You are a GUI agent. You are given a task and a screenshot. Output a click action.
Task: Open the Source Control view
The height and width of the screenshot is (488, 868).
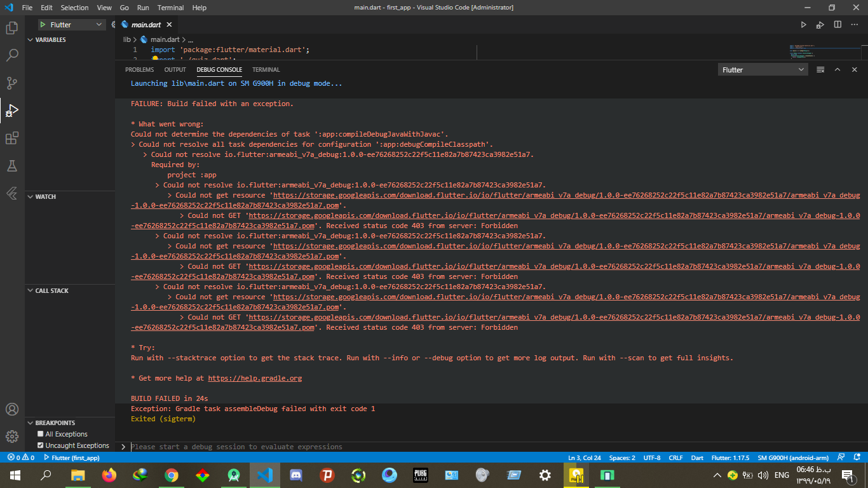[x=12, y=83]
